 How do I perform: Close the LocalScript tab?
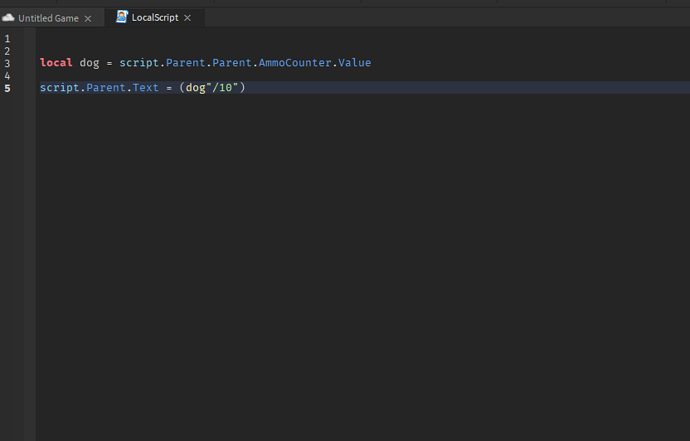(187, 18)
